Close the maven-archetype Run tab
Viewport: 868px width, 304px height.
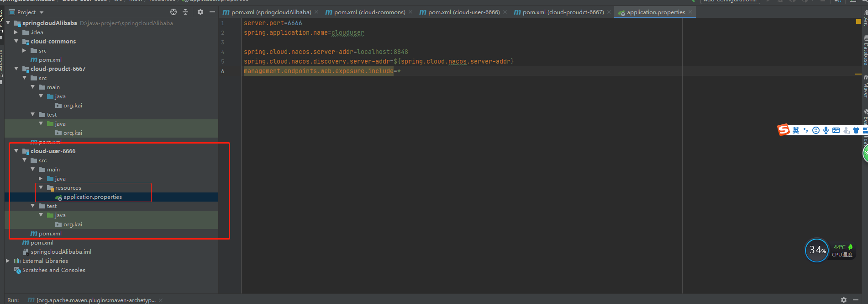coord(161,300)
